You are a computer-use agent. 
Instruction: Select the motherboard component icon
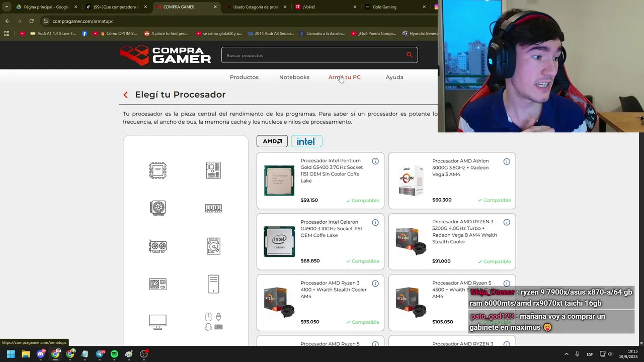click(x=213, y=170)
